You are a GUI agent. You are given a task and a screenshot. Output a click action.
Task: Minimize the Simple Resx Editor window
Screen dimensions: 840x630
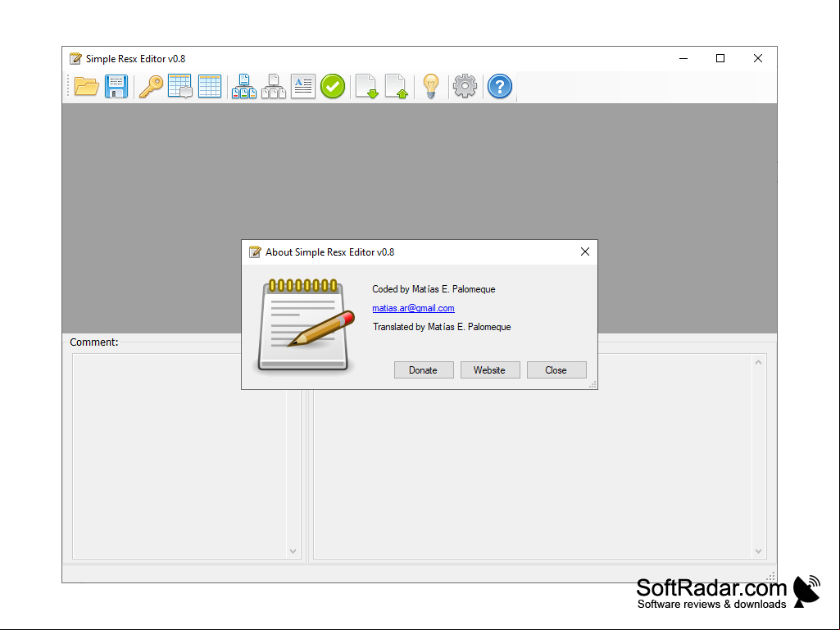point(683,58)
